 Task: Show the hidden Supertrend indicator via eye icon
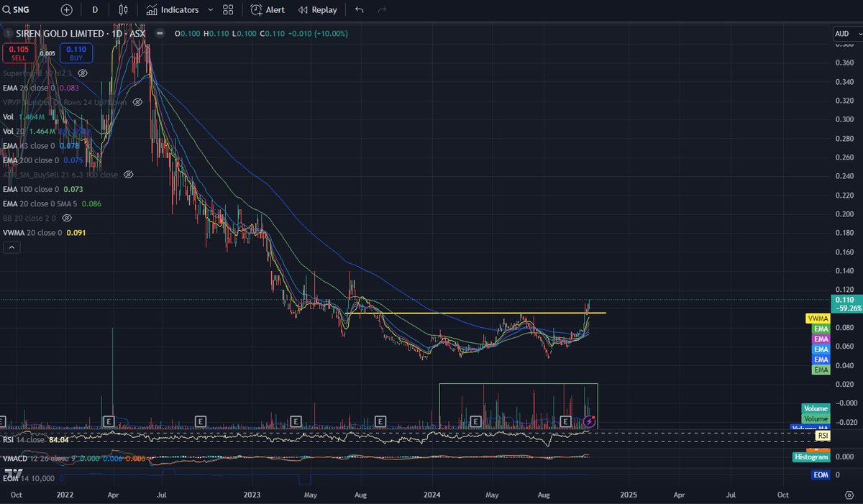pos(83,73)
